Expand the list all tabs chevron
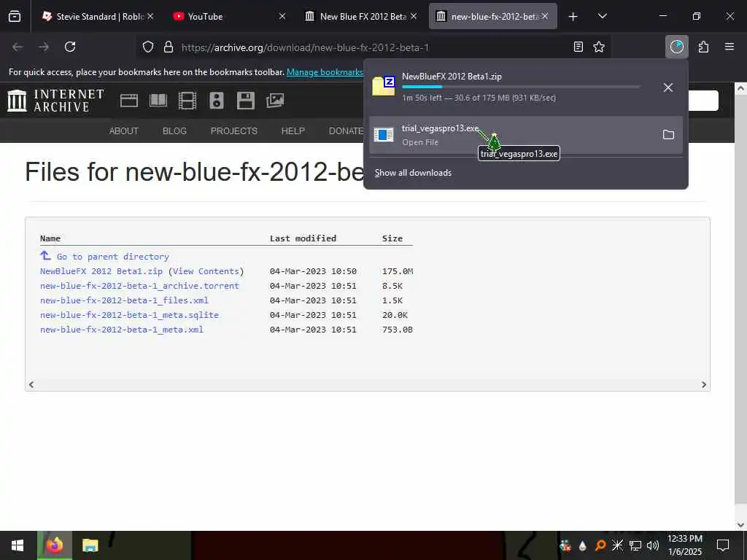747x560 pixels. (602, 16)
